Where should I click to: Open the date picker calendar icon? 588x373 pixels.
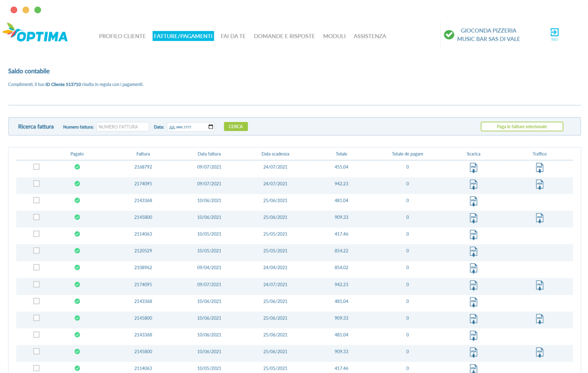211,127
